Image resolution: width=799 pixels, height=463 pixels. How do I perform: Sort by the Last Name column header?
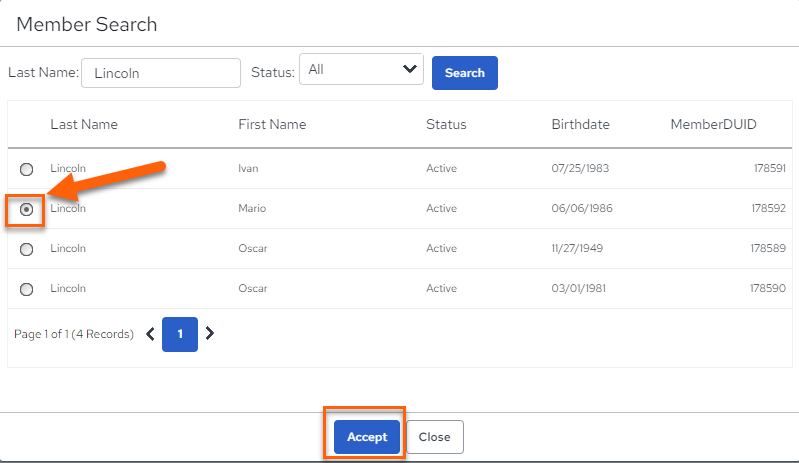click(84, 124)
